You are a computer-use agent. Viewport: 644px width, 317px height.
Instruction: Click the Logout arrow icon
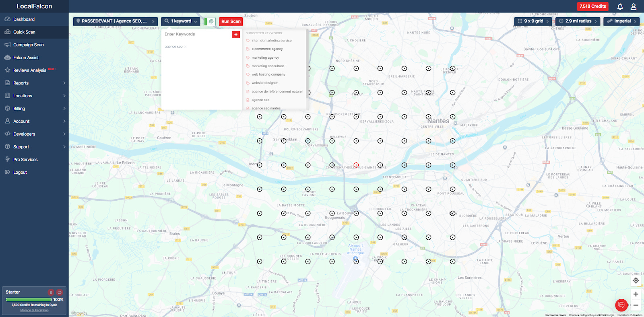pos(7,172)
